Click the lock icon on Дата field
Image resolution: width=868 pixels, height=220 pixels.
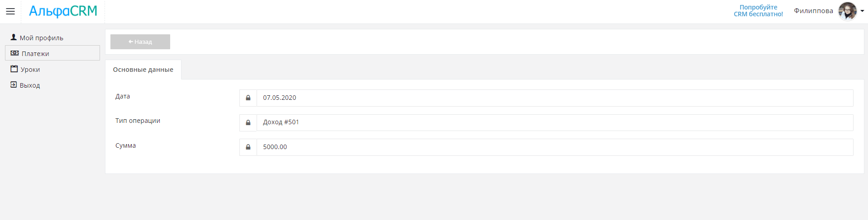[248, 98]
